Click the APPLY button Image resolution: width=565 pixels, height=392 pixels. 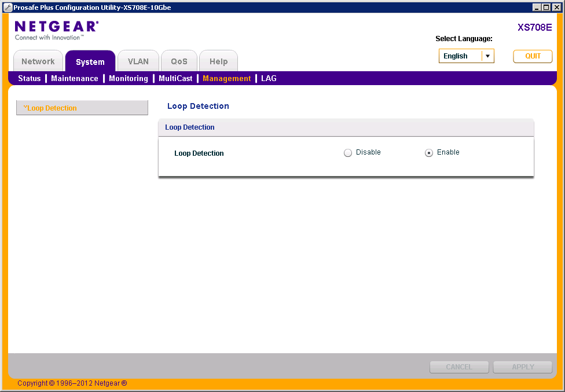click(x=523, y=367)
